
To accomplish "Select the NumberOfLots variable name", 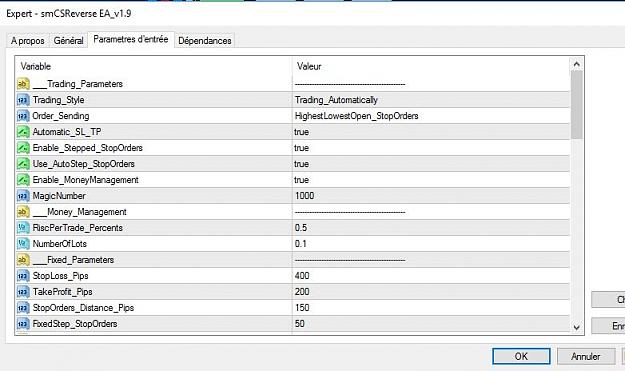I will [x=59, y=244].
